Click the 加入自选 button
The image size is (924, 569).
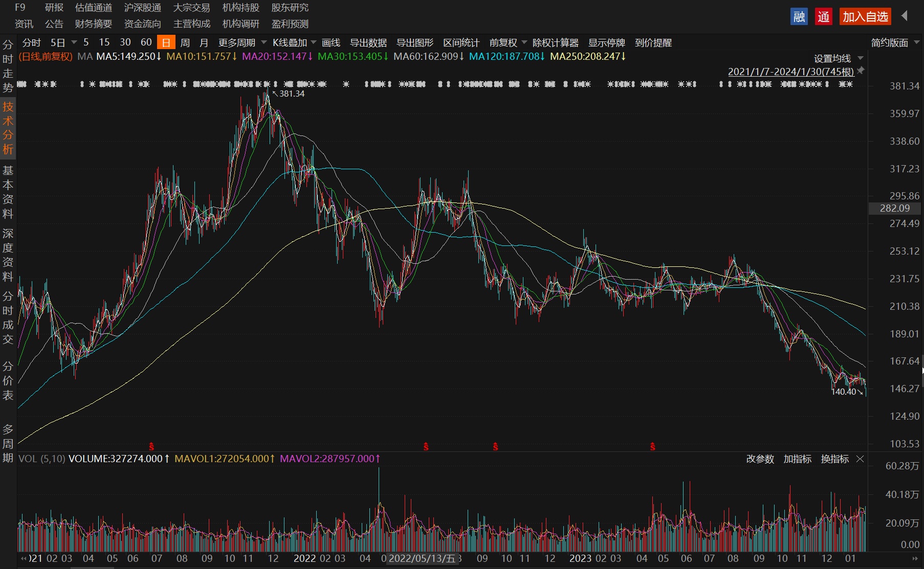(x=865, y=17)
